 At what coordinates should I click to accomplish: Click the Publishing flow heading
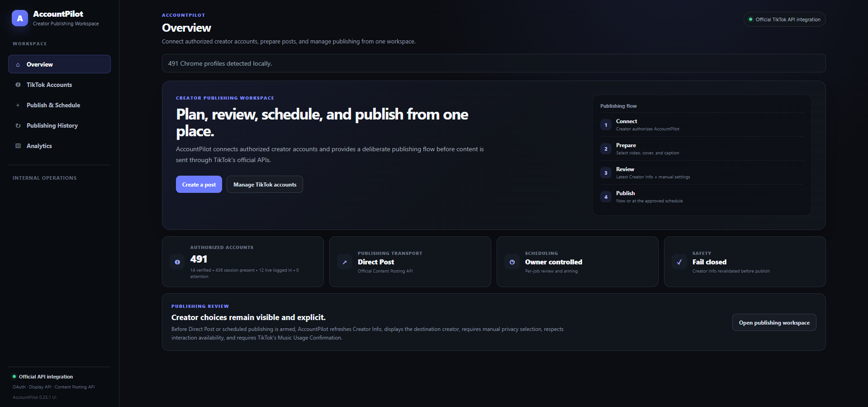point(618,106)
